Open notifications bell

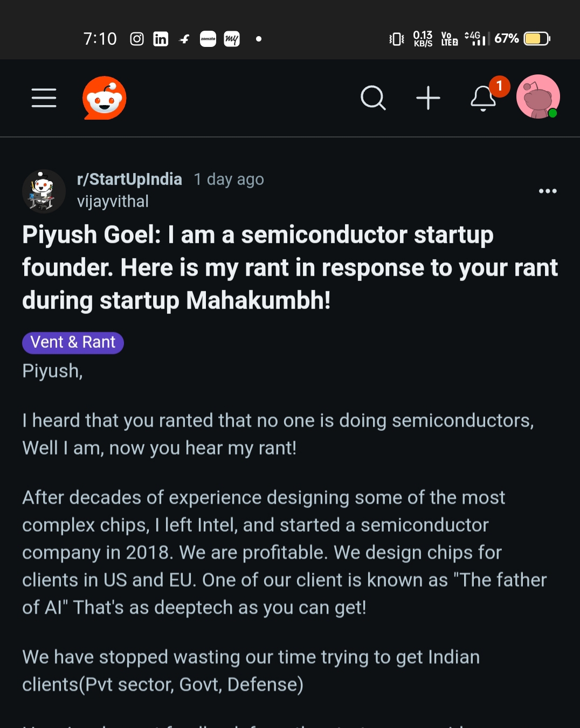point(484,98)
